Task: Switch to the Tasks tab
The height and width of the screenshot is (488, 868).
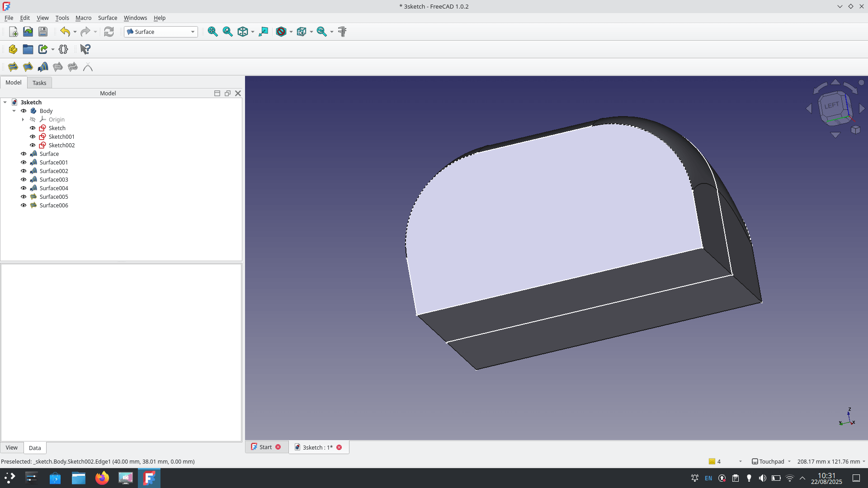Action: (39, 83)
